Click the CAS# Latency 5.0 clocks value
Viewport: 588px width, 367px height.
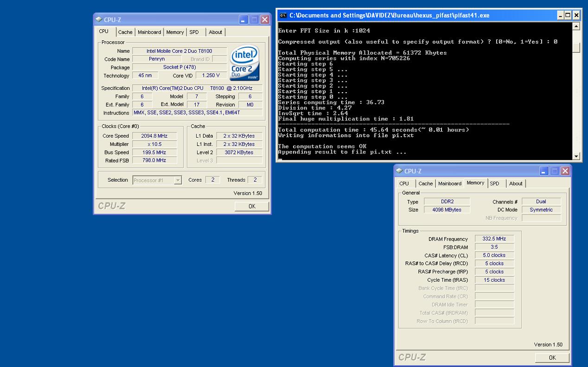point(494,255)
